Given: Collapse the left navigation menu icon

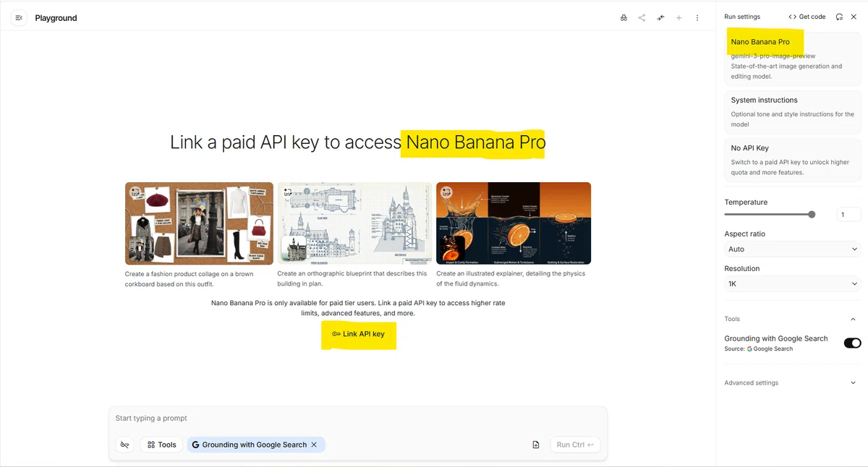Looking at the screenshot, I should tap(19, 18).
